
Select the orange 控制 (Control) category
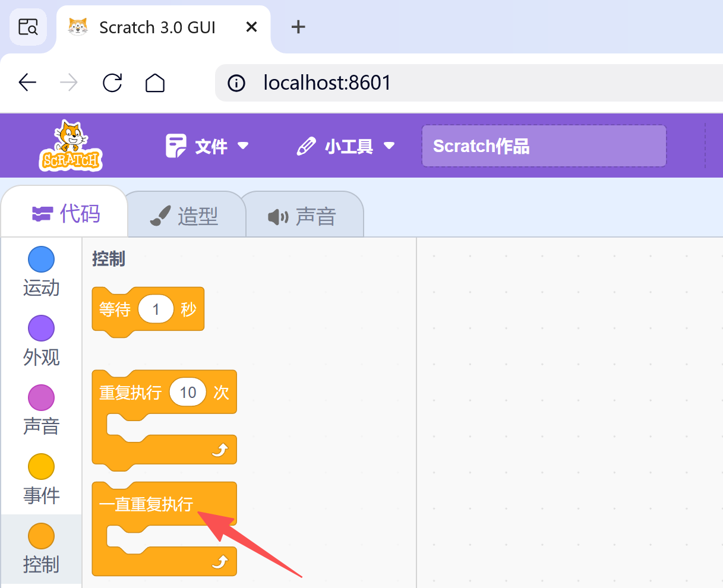pyautogui.click(x=41, y=548)
